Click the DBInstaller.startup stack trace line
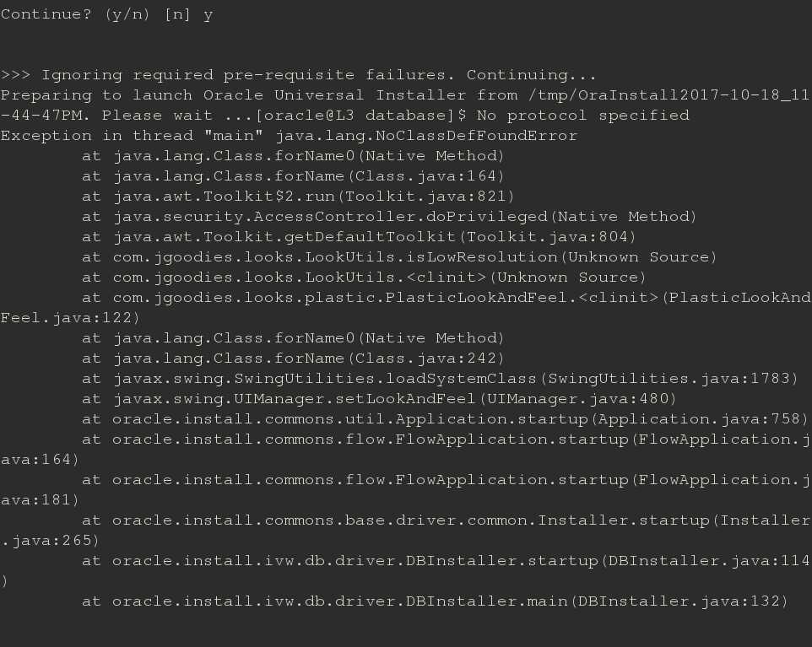Image resolution: width=812 pixels, height=647 pixels. click(406, 570)
